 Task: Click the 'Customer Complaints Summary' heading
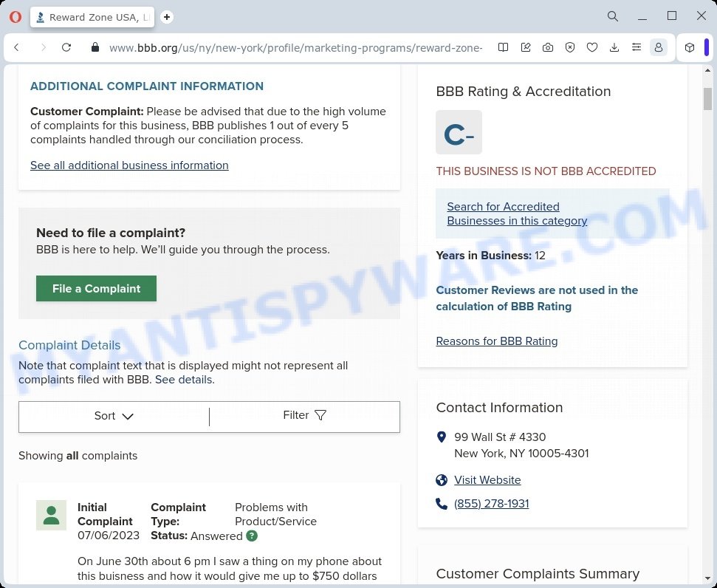point(538,574)
